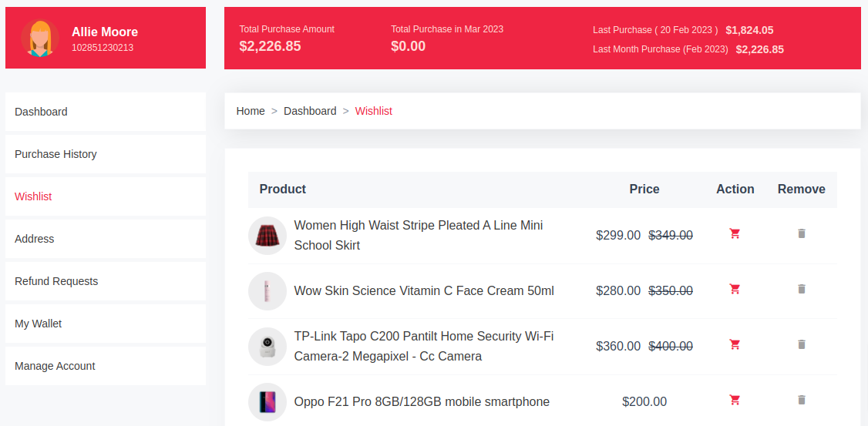Navigate to Manage Account
868x426 pixels.
[x=56, y=366]
